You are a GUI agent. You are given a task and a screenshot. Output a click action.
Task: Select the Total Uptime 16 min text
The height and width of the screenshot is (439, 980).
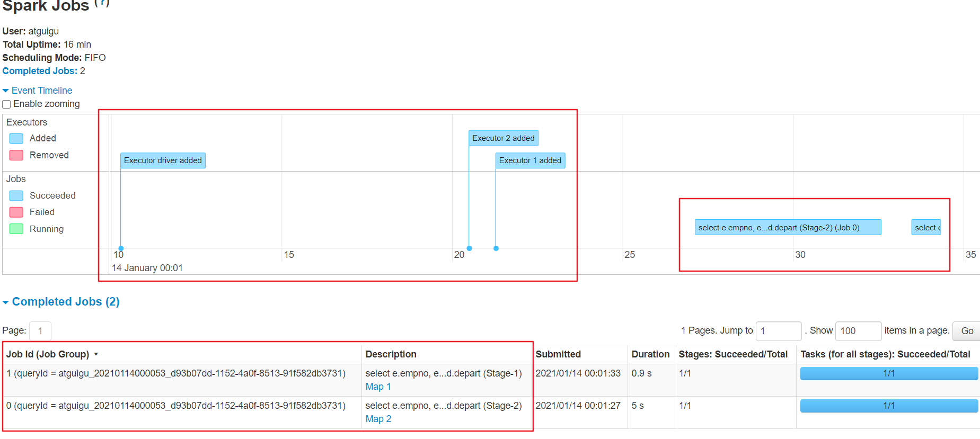[47, 44]
